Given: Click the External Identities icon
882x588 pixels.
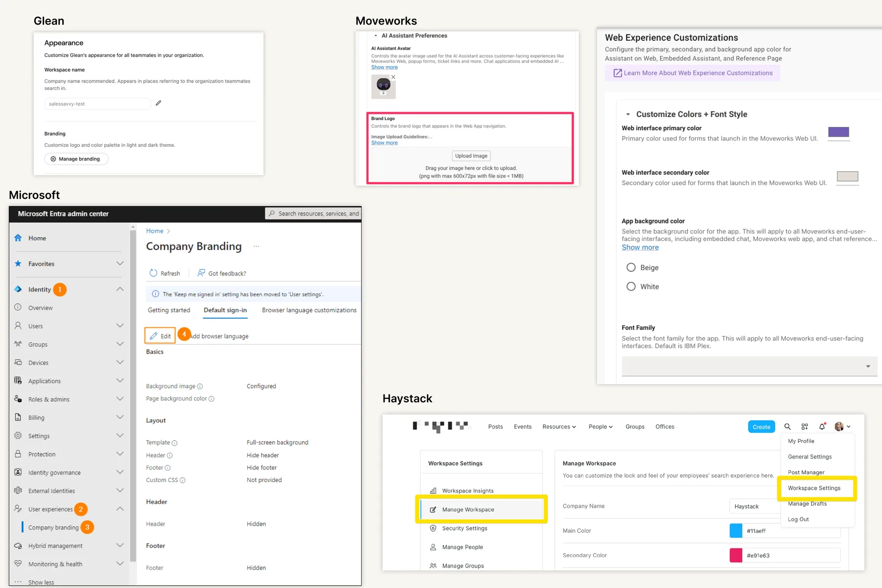Looking at the screenshot, I should coord(18,490).
